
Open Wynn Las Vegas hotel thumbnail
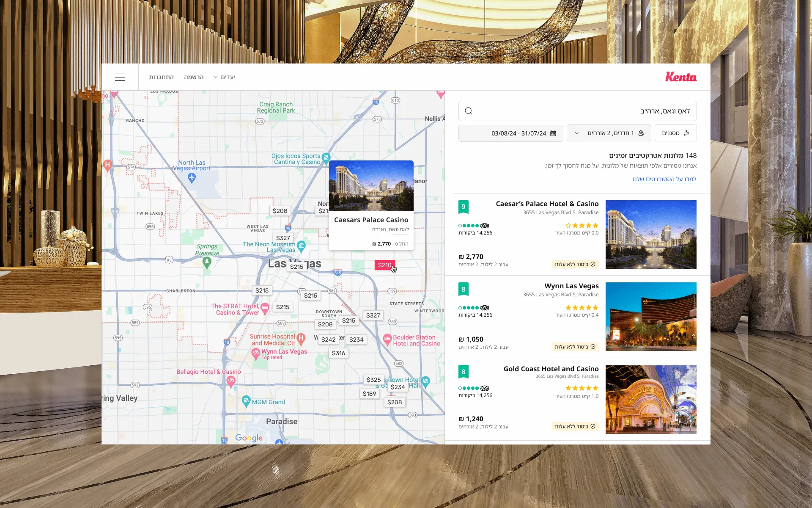pyautogui.click(x=650, y=317)
